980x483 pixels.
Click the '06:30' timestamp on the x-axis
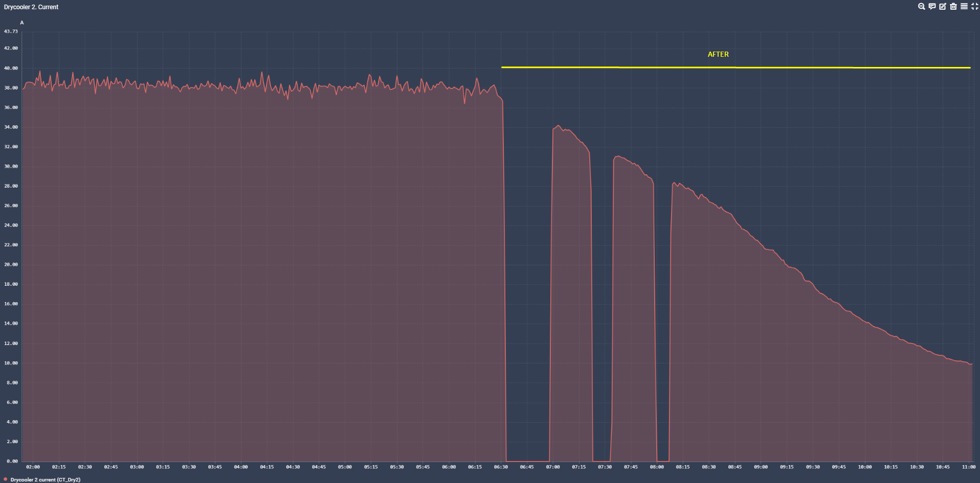[x=501, y=467]
